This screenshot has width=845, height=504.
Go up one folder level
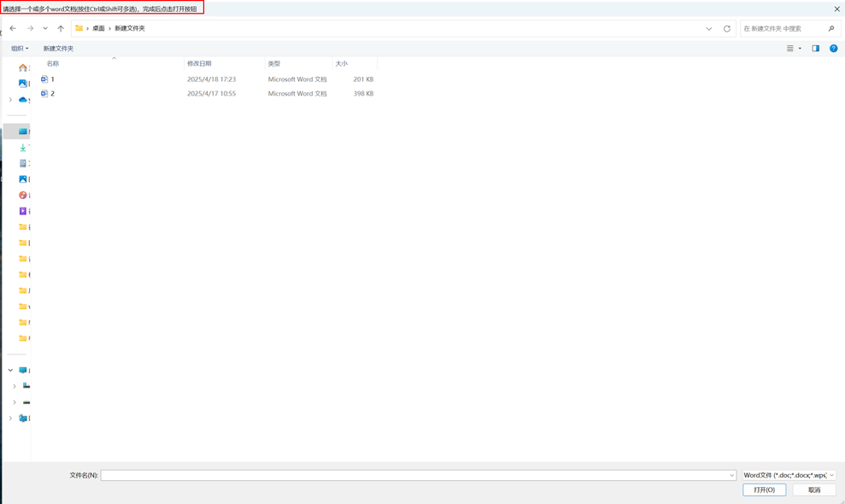pyautogui.click(x=61, y=28)
